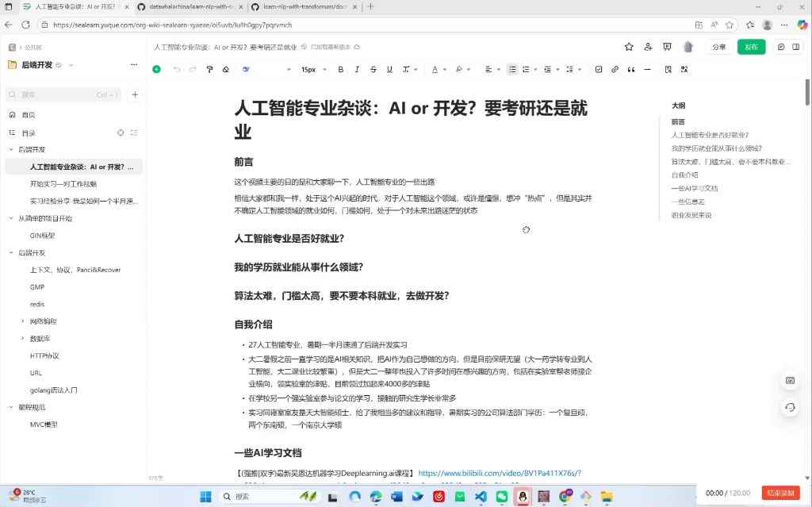Viewport: 812px width, 507px height.
Task: Expand the 网络编程 tree item
Action: click(22, 321)
